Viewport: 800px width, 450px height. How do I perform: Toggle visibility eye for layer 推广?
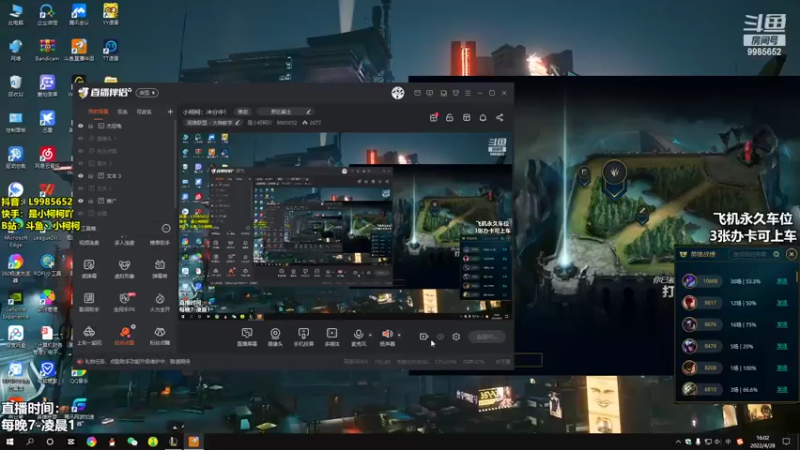pyautogui.click(x=81, y=201)
